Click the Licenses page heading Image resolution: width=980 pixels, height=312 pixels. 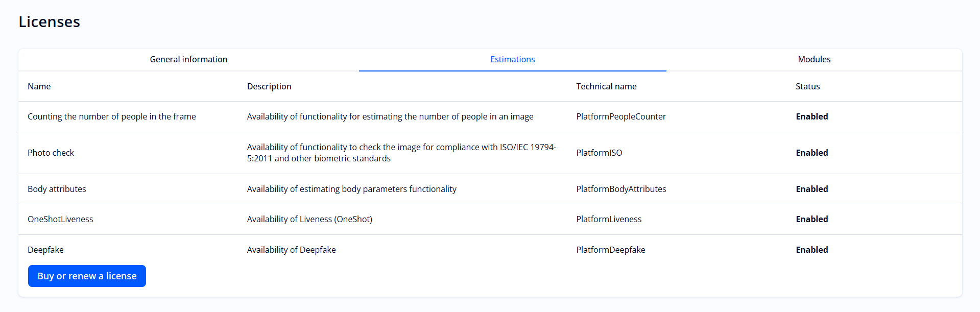click(x=50, y=22)
